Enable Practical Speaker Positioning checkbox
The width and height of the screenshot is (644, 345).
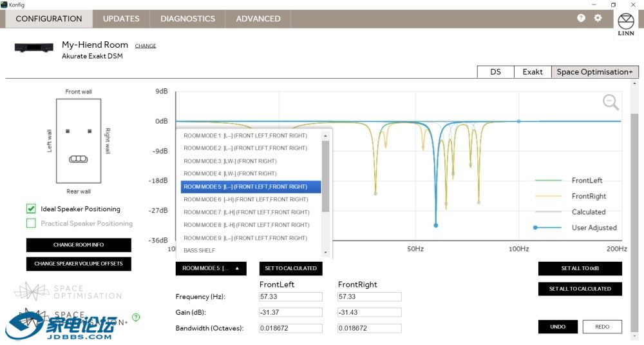(31, 224)
